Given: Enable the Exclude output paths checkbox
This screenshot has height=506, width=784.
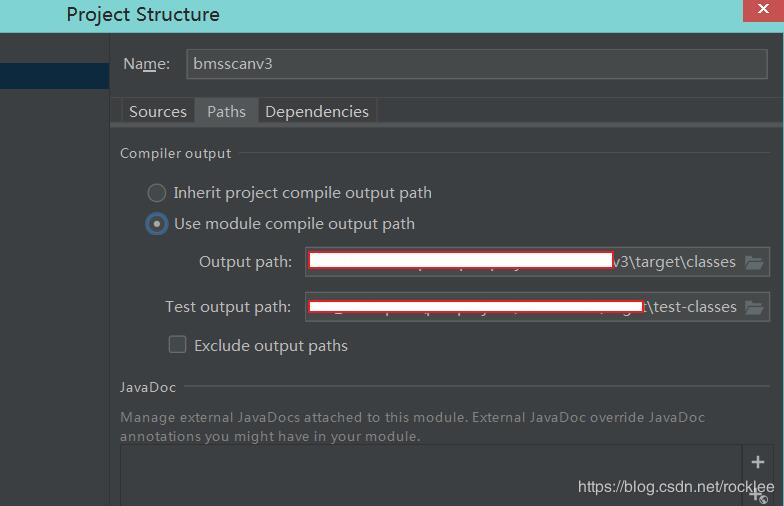Looking at the screenshot, I should (178, 345).
